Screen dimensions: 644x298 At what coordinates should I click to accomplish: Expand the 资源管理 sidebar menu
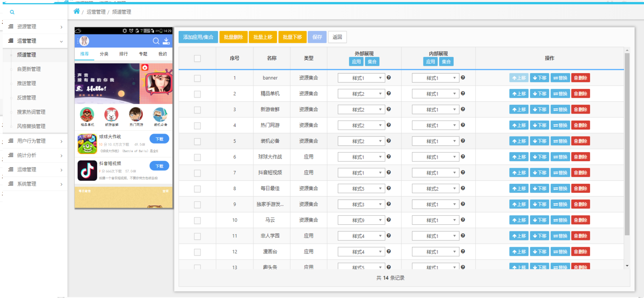[35, 27]
